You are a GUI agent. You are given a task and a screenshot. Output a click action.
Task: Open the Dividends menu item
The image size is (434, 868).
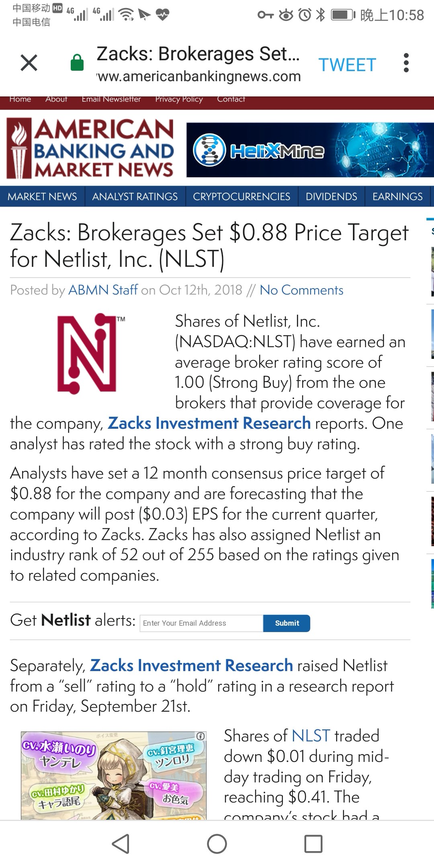coord(332,197)
